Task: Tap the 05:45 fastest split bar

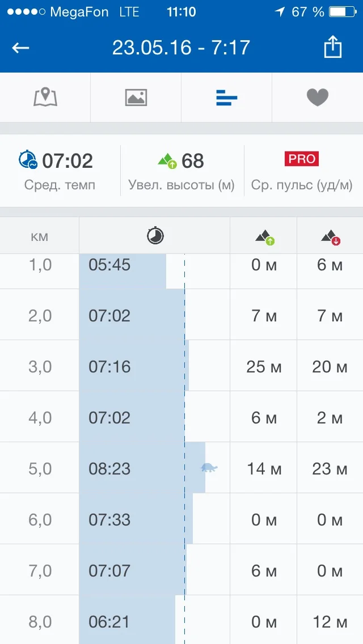Action: coord(122,265)
